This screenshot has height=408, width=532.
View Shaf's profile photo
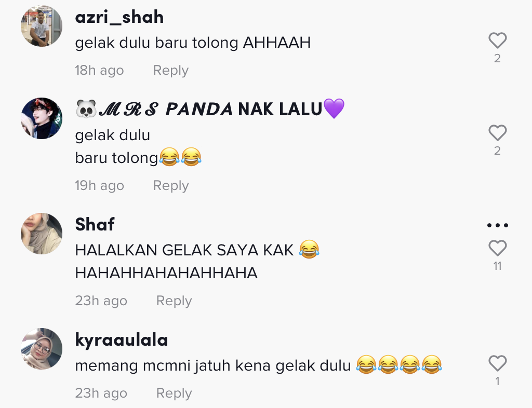coord(42,234)
